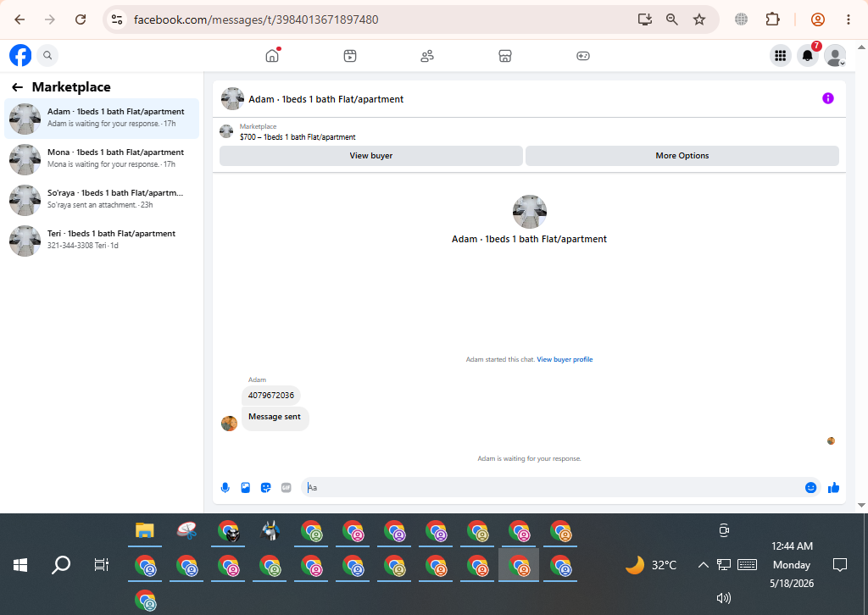This screenshot has height=615, width=868.
Task: Bookmark this page with star
Action: coord(699,20)
